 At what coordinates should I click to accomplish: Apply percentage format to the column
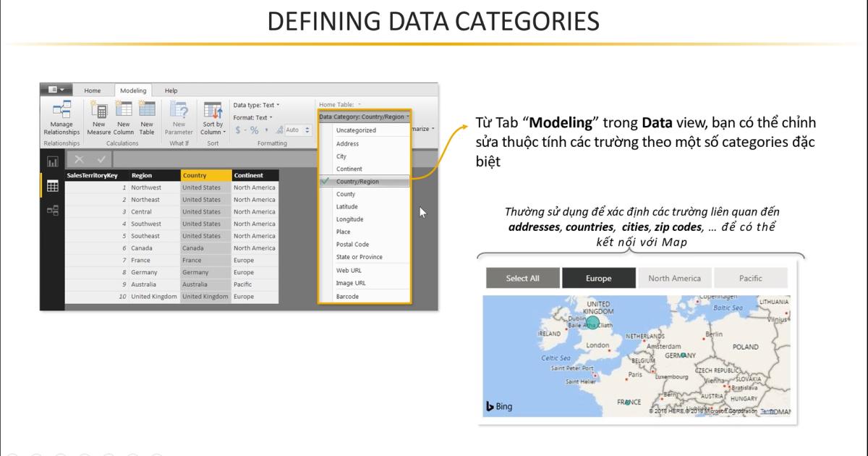coord(253,129)
